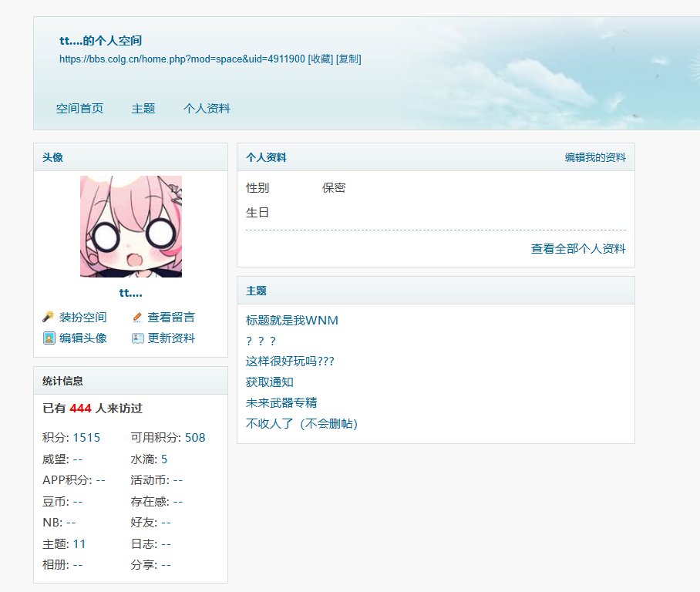Screen dimensions: 700x592
Task: Switch to the 主题 navigation tab
Action: click(x=143, y=109)
